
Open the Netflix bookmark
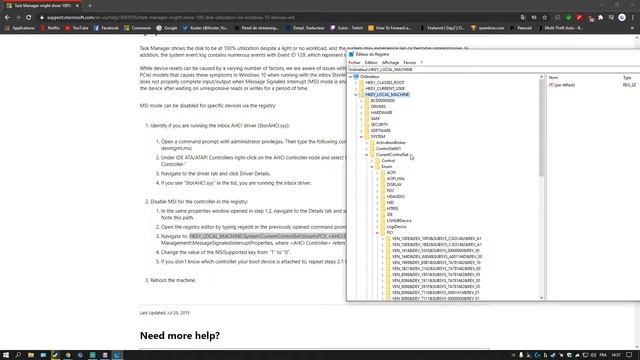tap(50, 28)
